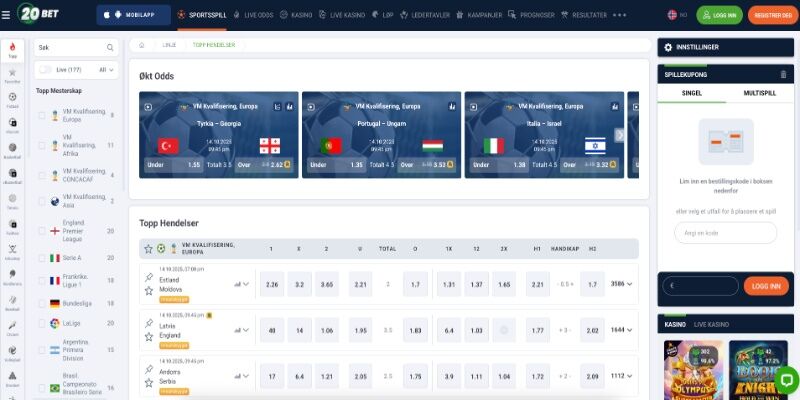
Task: Click the home icon in the breadcrumb
Action: pos(142,45)
